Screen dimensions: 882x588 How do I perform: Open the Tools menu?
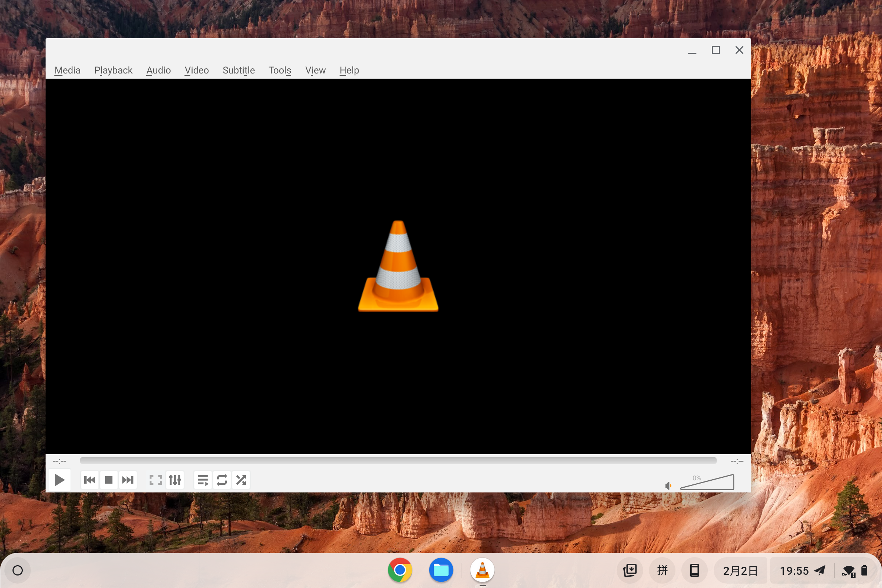[x=279, y=70]
